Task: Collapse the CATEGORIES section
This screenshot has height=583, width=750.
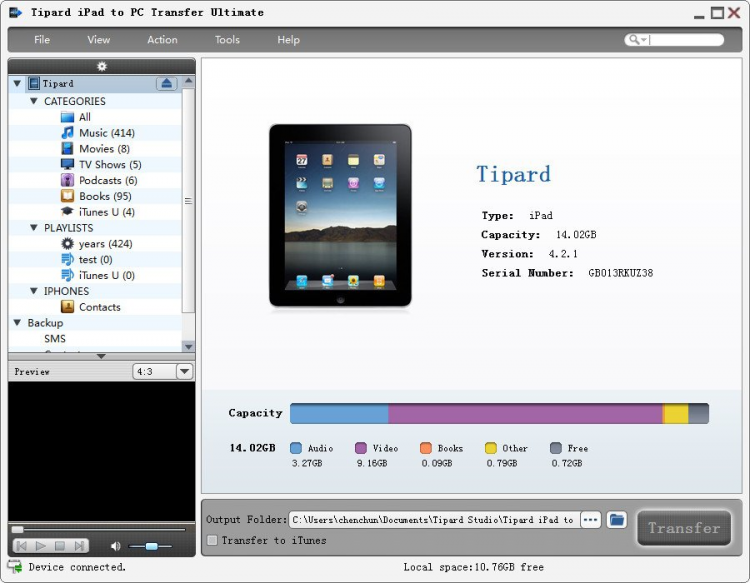Action: (x=33, y=101)
